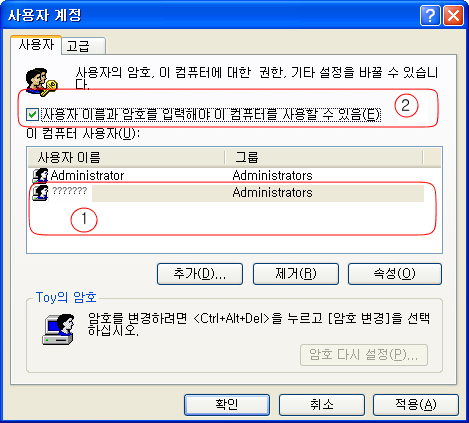Viewport: 469px width, 423px height.
Task: Click the 추가(D)... button
Action: pos(200,274)
